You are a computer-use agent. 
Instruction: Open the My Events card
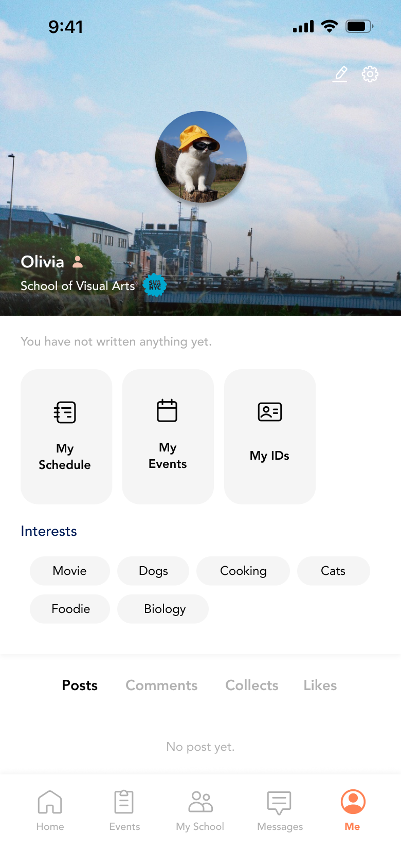[168, 437]
